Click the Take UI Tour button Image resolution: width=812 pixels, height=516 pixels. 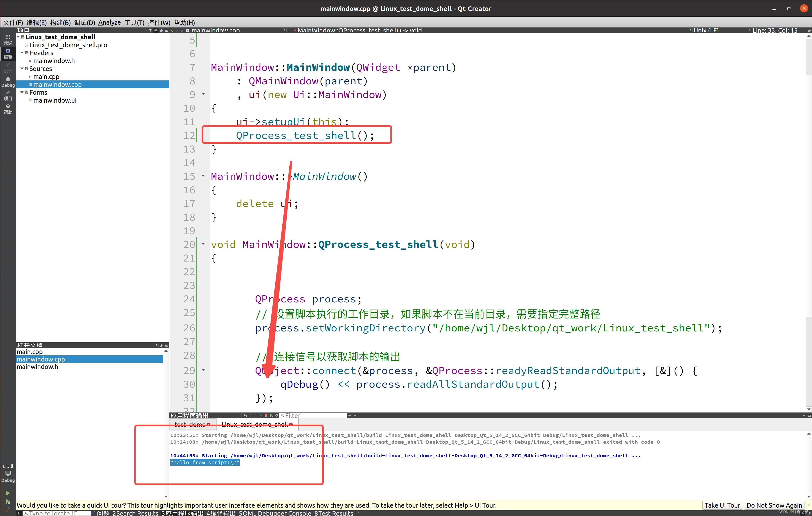[x=722, y=505]
